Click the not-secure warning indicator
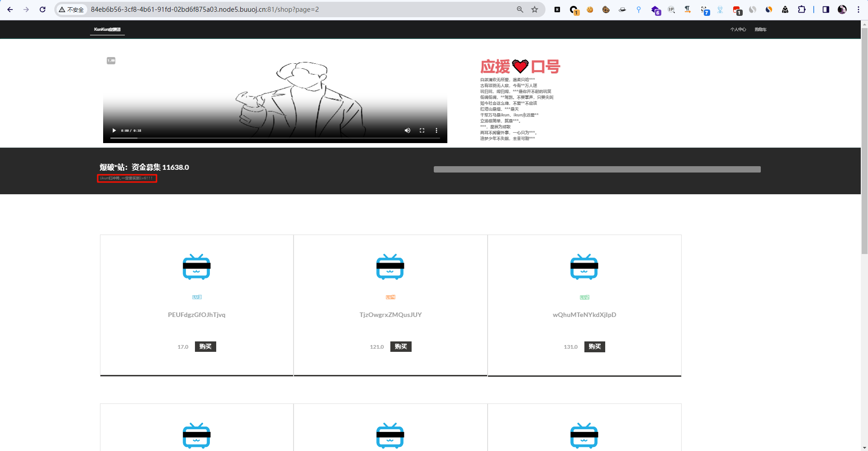The height and width of the screenshot is (451, 868). click(x=71, y=10)
